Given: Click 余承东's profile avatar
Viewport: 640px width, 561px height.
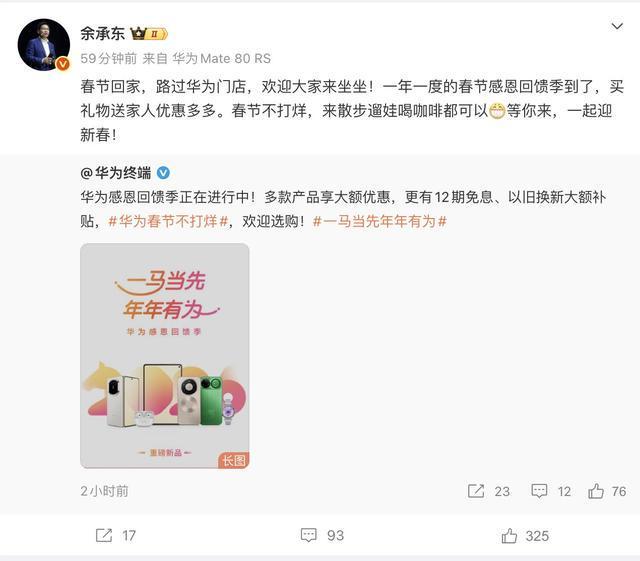Looking at the screenshot, I should pyautogui.click(x=44, y=45).
